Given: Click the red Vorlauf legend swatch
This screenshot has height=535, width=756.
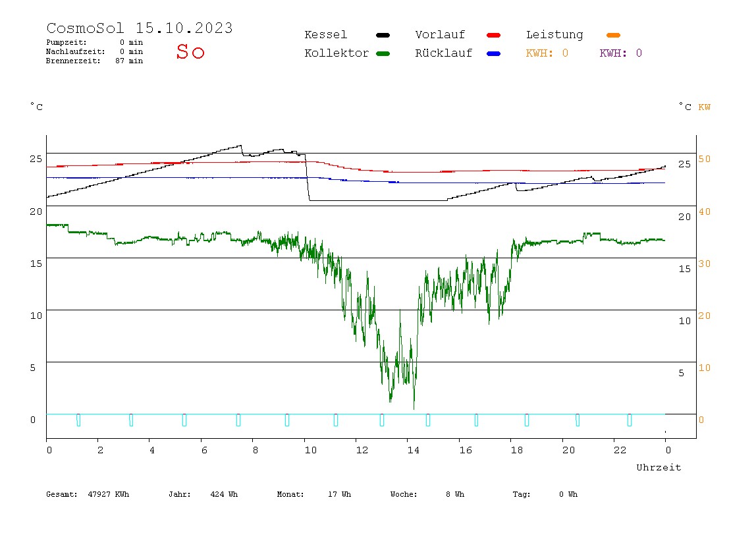Looking at the screenshot, I should click(x=494, y=35).
